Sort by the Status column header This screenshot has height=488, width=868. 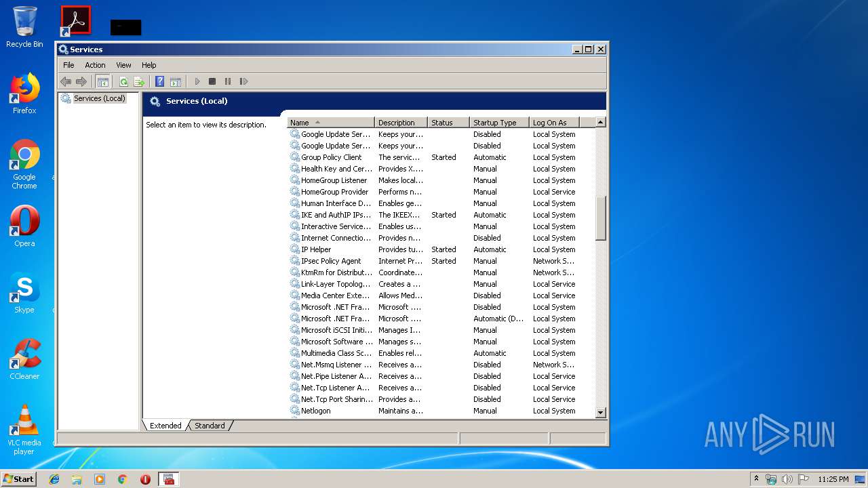pyautogui.click(x=448, y=123)
